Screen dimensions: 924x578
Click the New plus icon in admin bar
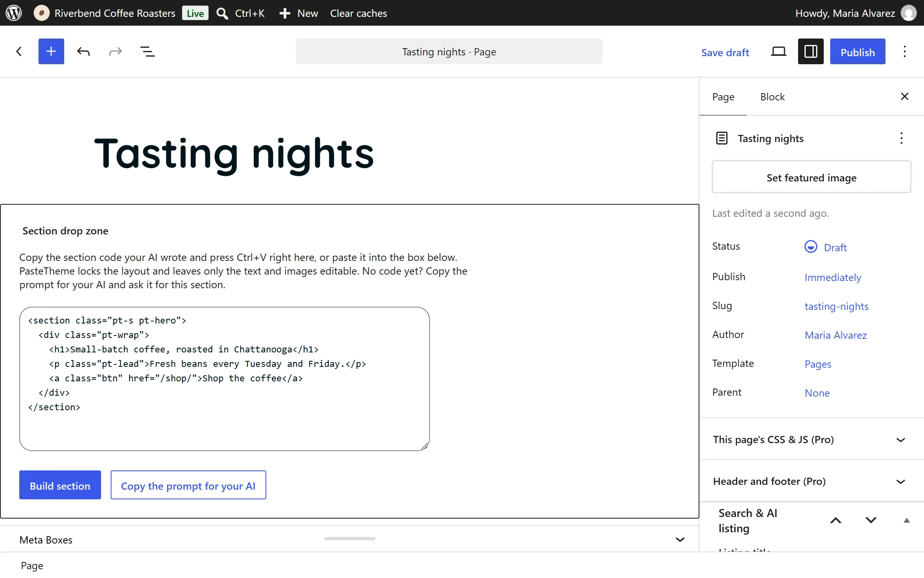tap(285, 13)
